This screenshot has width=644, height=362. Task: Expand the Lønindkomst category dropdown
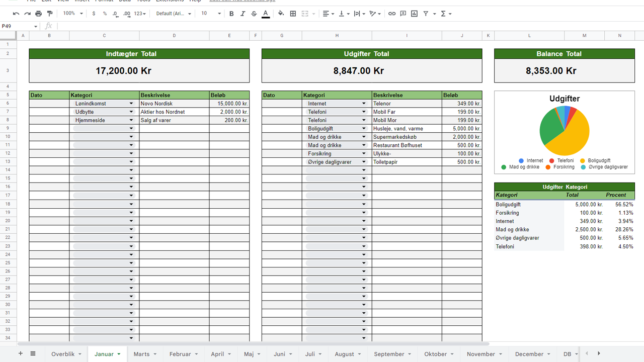tap(131, 104)
